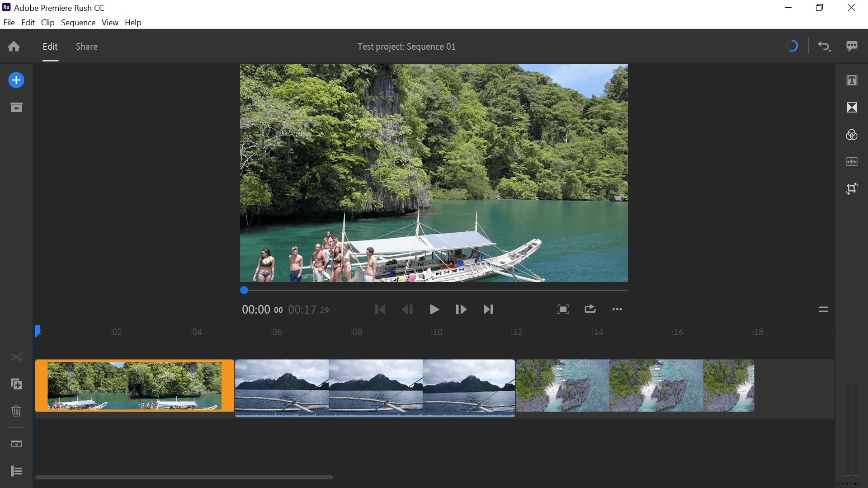
Task: Split the clip using the scissors icon
Action: pos(16,357)
